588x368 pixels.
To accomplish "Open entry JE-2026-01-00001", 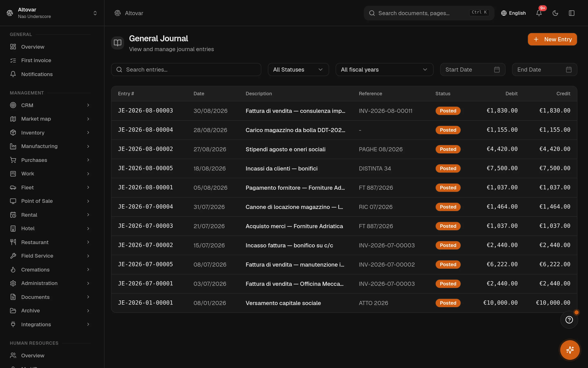I will [145, 303].
